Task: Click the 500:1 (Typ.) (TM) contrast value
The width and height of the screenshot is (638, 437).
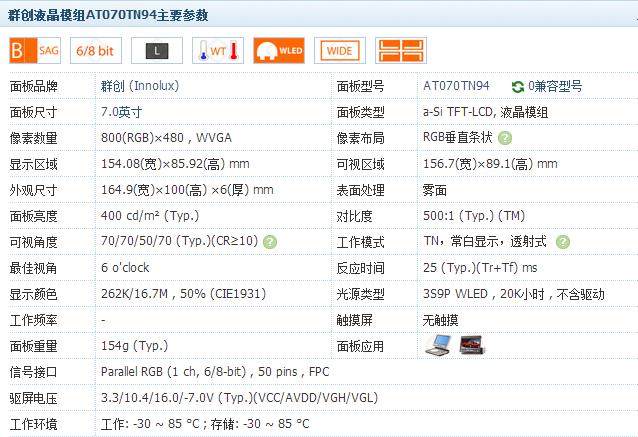Action: pyautogui.click(x=474, y=216)
